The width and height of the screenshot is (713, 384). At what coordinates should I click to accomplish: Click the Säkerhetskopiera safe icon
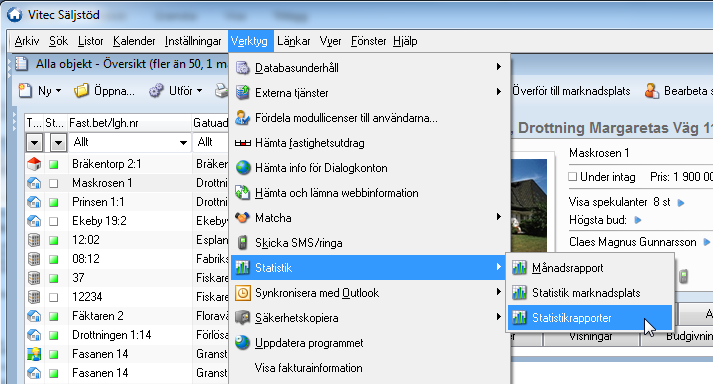[242, 318]
